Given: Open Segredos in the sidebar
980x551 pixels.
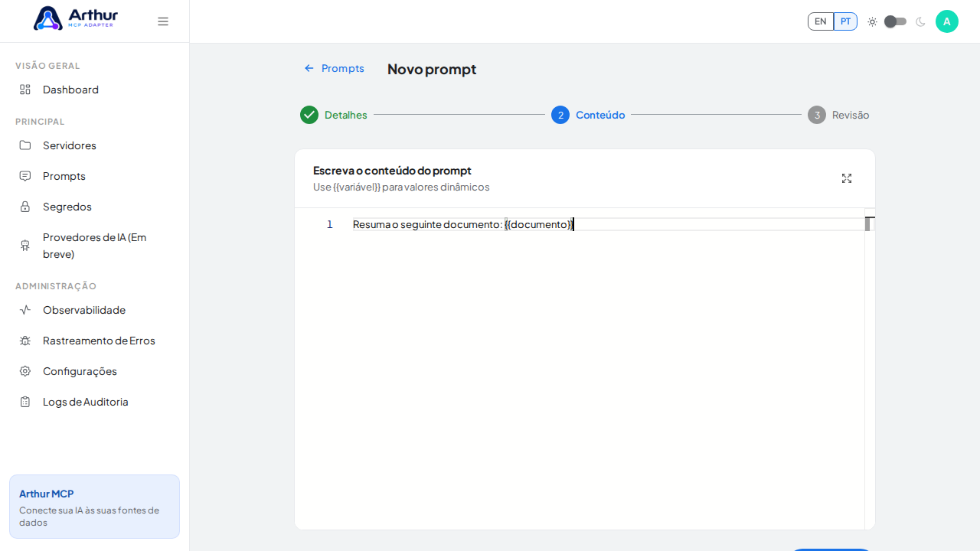Looking at the screenshot, I should coord(94,207).
